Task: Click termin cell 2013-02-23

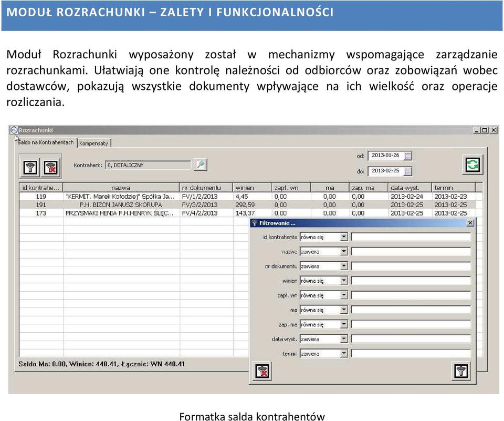Action: tap(450, 197)
